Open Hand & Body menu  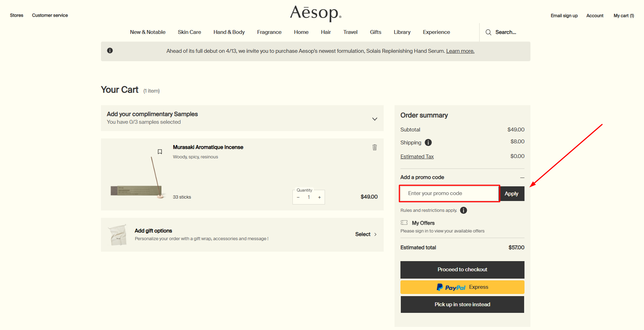click(229, 32)
